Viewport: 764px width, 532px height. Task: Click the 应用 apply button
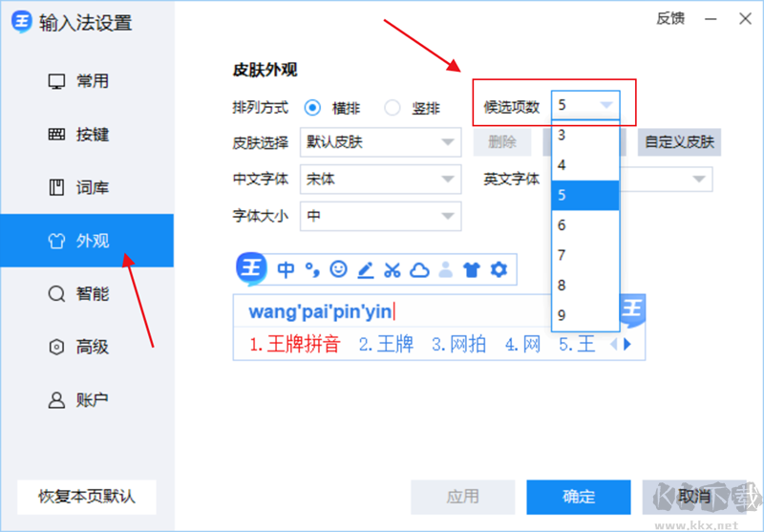coord(463,497)
